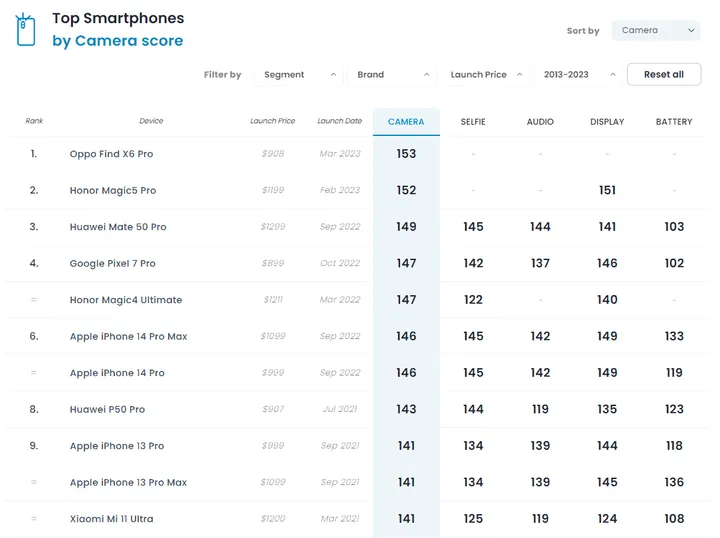
Task: Click Apple iPhone 14 Pro Max link
Action: (x=128, y=337)
